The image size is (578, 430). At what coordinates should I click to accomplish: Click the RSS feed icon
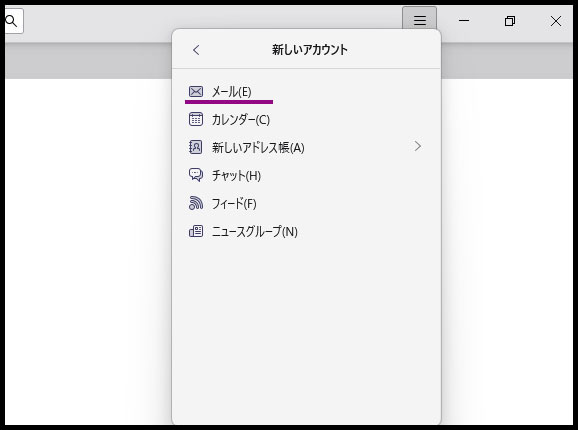pos(196,203)
